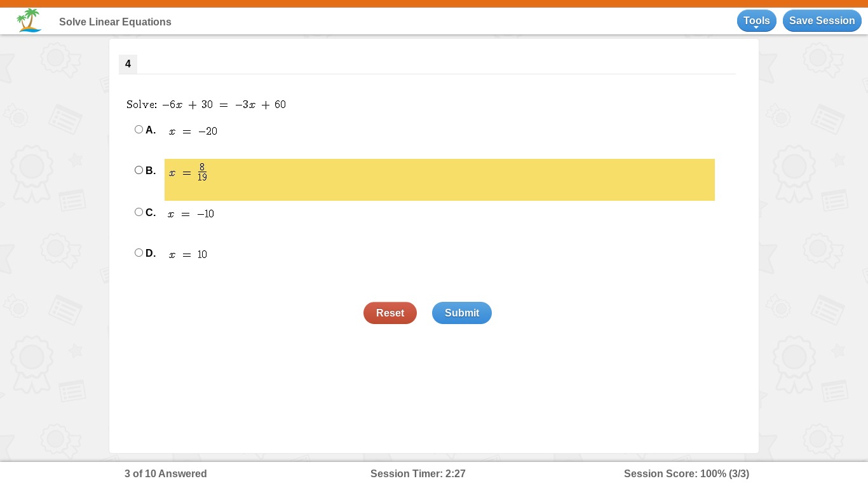
Task: Click the 3 of 10 Answered status
Action: (x=166, y=474)
